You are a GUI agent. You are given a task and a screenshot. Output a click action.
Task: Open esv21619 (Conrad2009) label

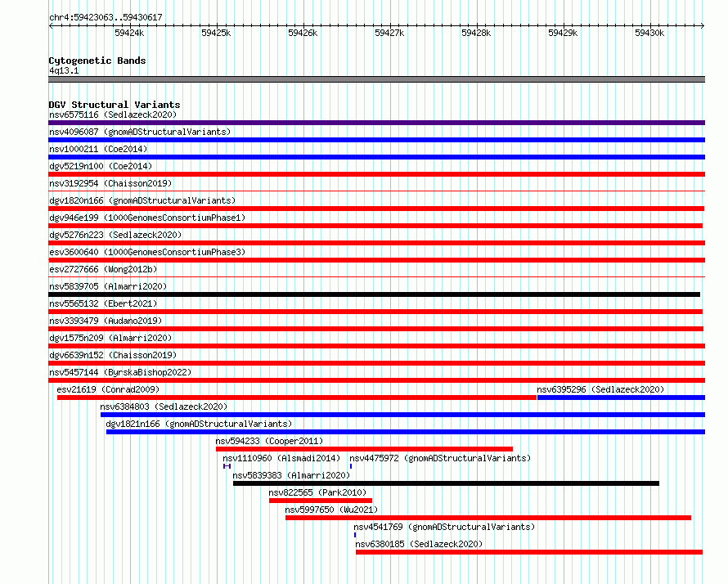[108, 389]
